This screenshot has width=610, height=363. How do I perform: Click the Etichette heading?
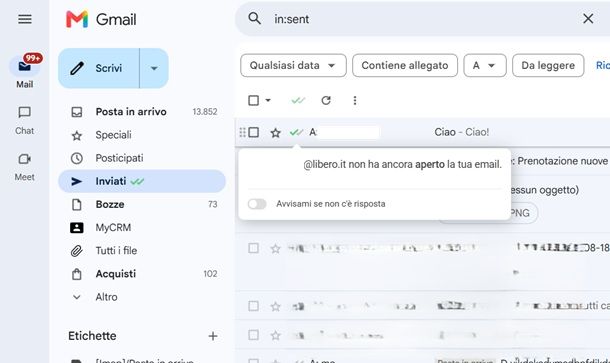coord(92,336)
